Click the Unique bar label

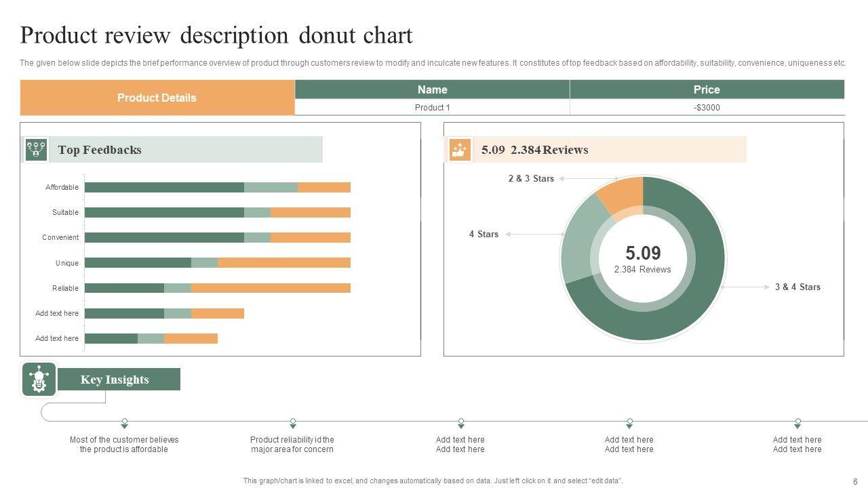click(66, 263)
